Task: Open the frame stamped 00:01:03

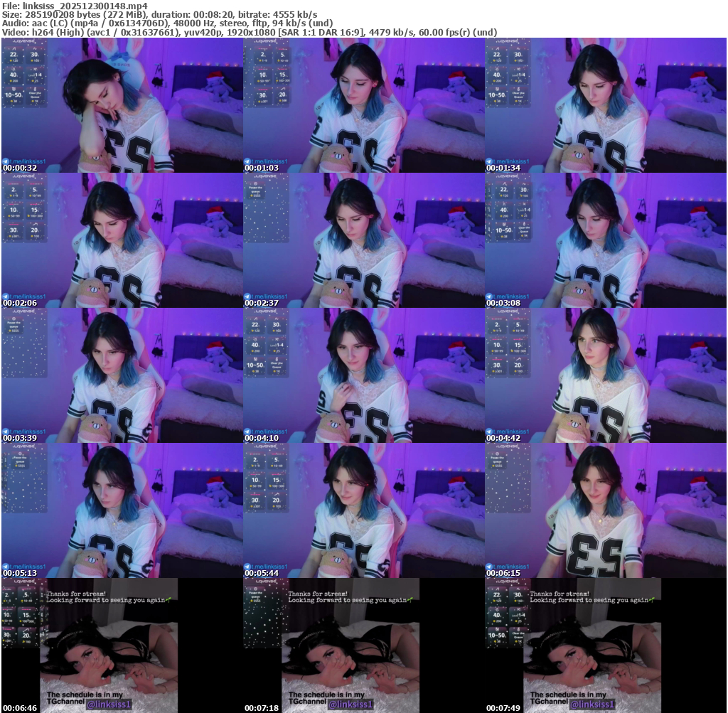Action: (x=364, y=105)
